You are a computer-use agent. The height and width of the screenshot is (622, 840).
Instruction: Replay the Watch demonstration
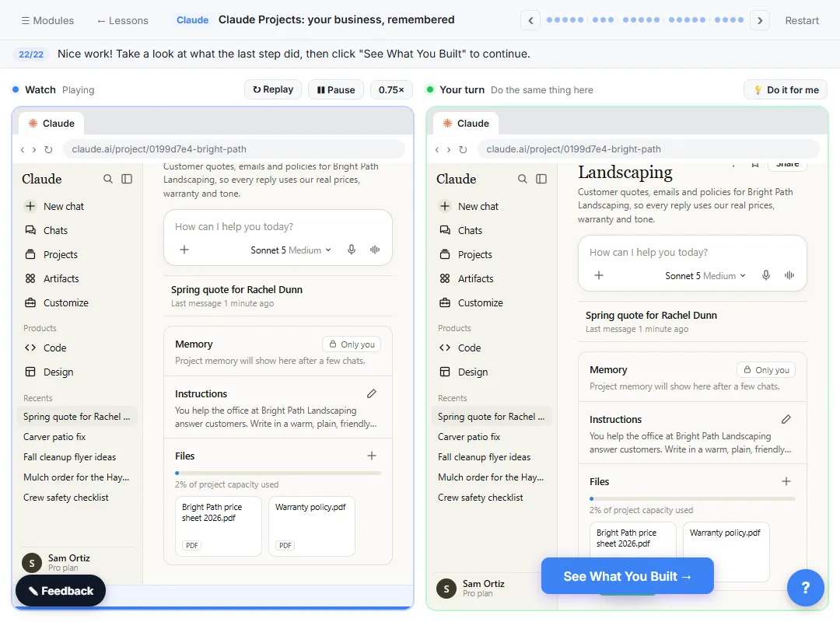coord(273,89)
